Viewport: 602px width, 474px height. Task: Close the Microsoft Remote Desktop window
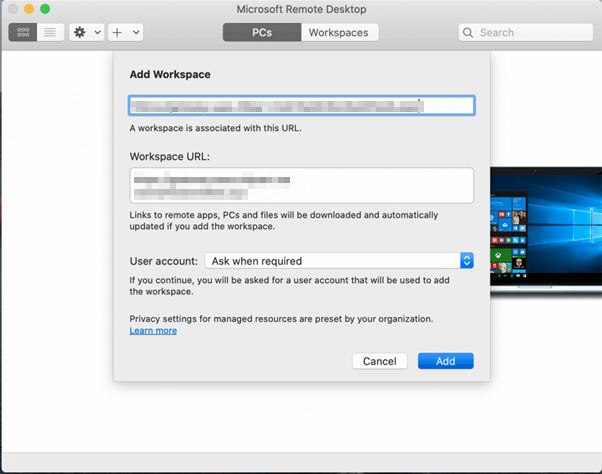[11, 9]
